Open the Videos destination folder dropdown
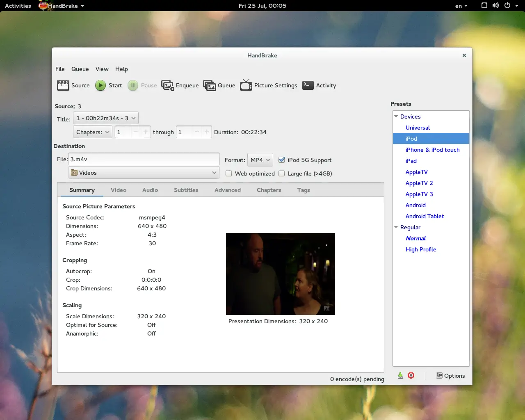This screenshot has height=420, width=525. 144,173
